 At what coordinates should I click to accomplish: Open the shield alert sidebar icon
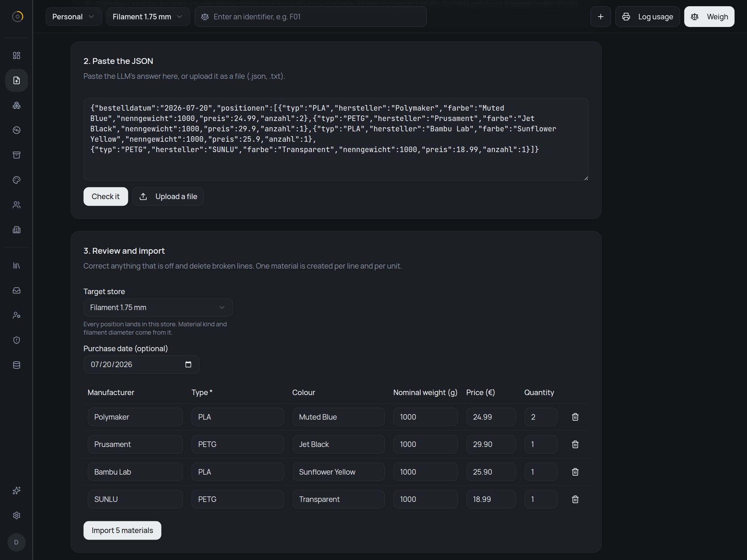[17, 340]
